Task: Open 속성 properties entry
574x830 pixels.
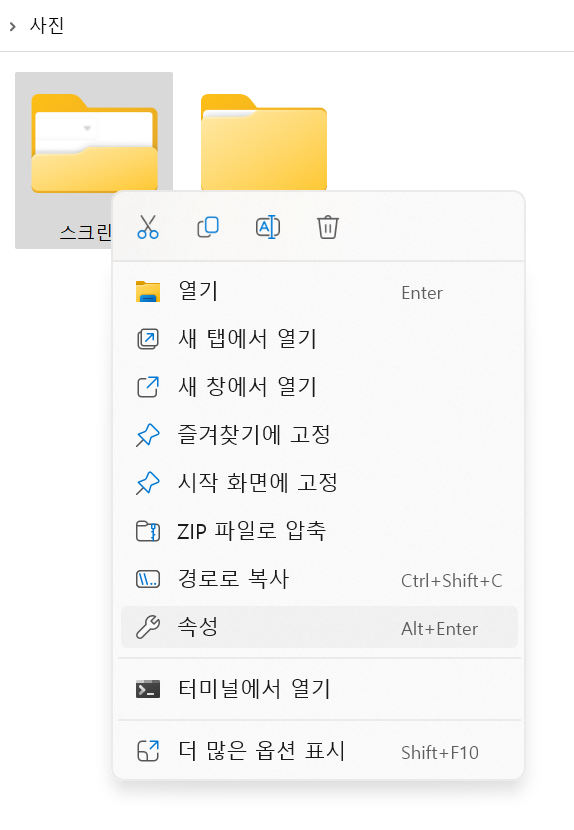Action: pos(319,627)
